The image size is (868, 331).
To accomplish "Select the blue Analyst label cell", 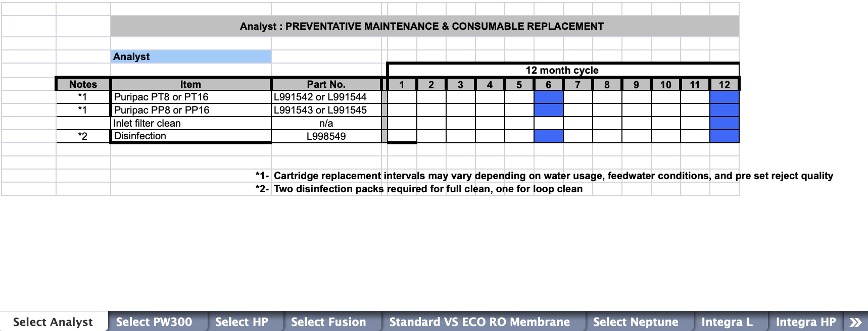I will (x=191, y=57).
